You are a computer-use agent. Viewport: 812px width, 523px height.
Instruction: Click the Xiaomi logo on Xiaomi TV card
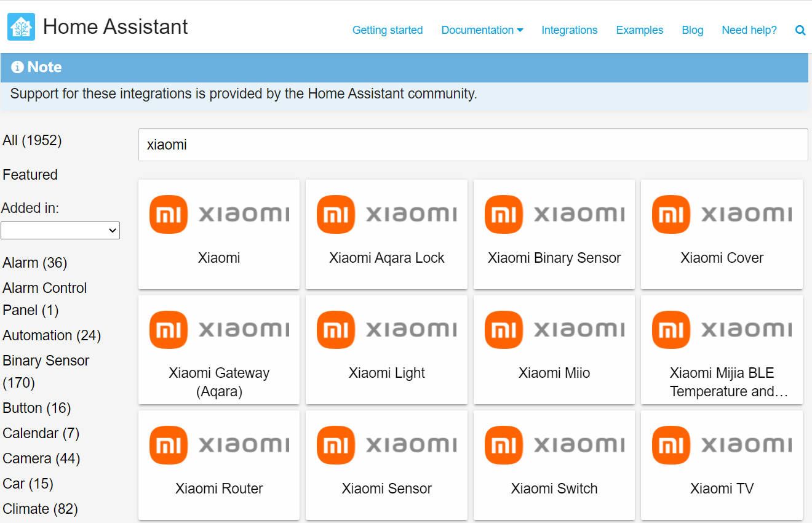point(722,445)
